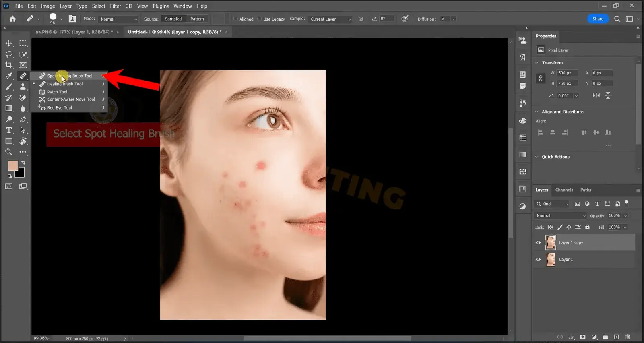Image resolution: width=644 pixels, height=343 pixels.
Task: Select the Horizontal Type tool
Action: point(9,130)
